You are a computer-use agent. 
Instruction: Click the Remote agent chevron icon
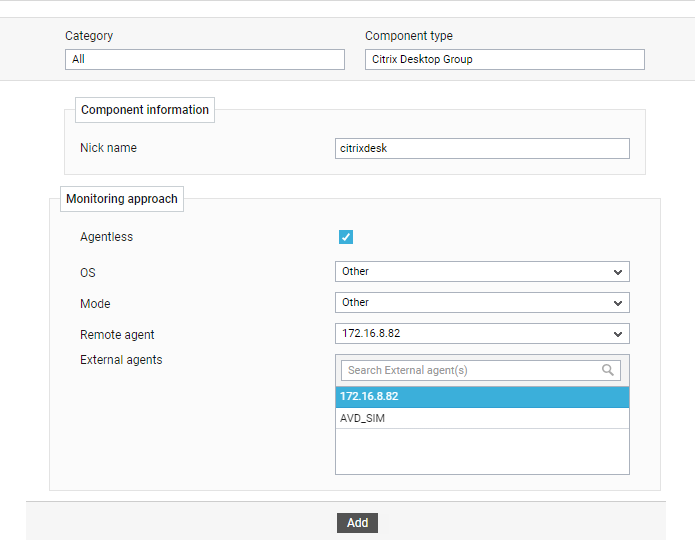click(x=618, y=334)
